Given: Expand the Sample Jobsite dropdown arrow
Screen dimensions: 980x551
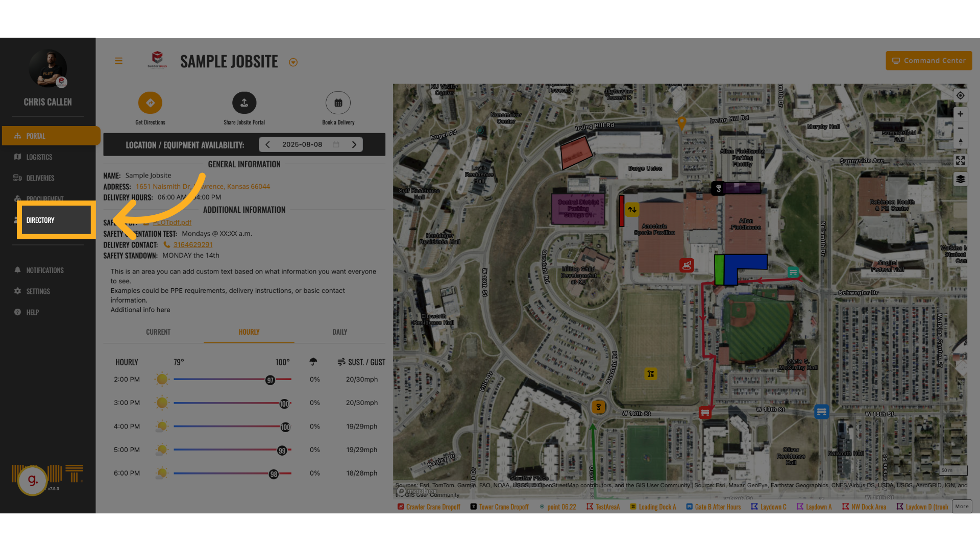Looking at the screenshot, I should pos(293,62).
